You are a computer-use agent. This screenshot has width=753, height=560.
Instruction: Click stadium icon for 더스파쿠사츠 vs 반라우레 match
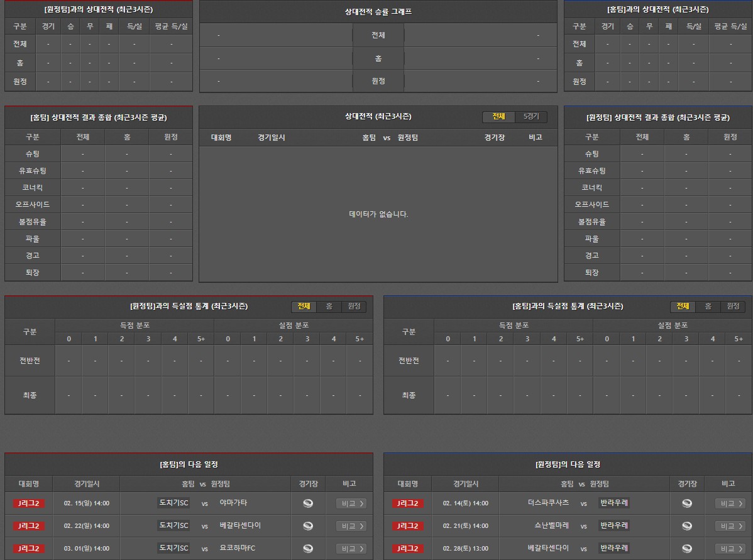(x=686, y=503)
